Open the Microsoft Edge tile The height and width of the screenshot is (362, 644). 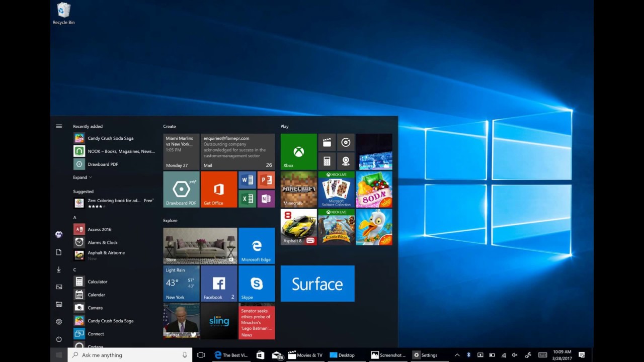257,246
